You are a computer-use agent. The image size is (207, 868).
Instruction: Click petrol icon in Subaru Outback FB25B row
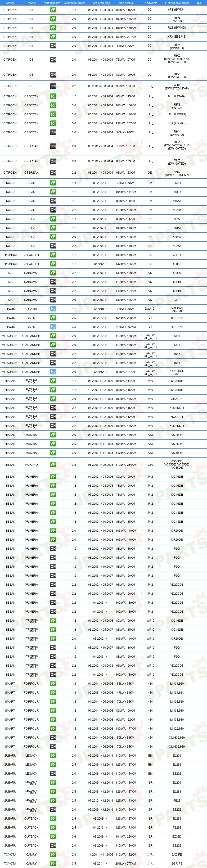[x=53, y=828]
